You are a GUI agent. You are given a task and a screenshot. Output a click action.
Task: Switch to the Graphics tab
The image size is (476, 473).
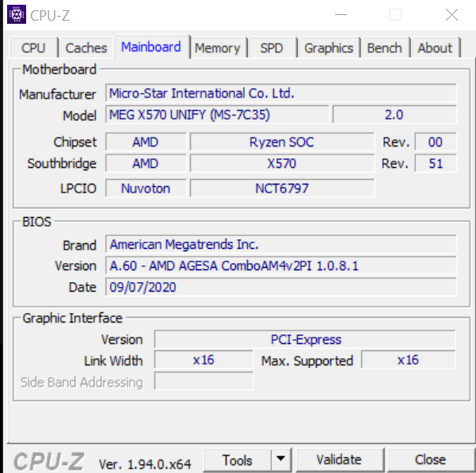point(329,48)
